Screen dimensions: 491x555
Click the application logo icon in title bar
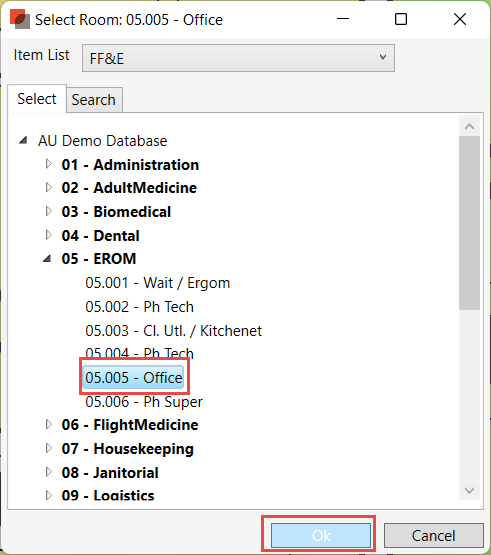[20, 19]
